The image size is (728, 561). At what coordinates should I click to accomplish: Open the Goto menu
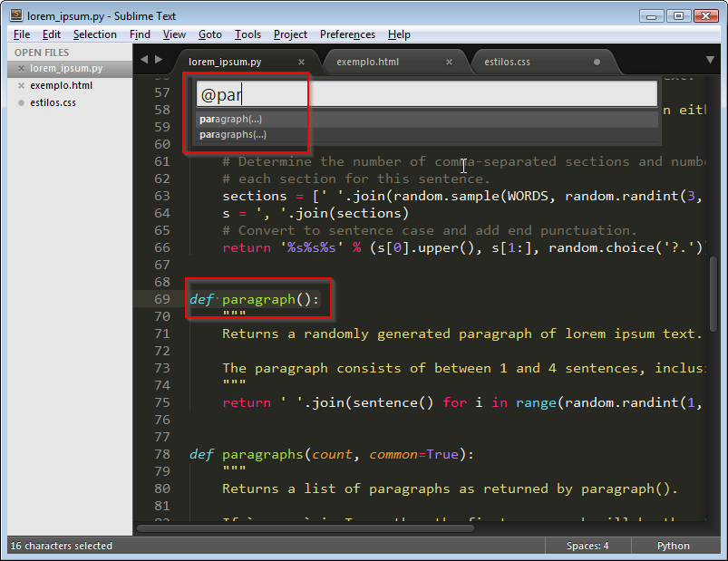pyautogui.click(x=209, y=34)
